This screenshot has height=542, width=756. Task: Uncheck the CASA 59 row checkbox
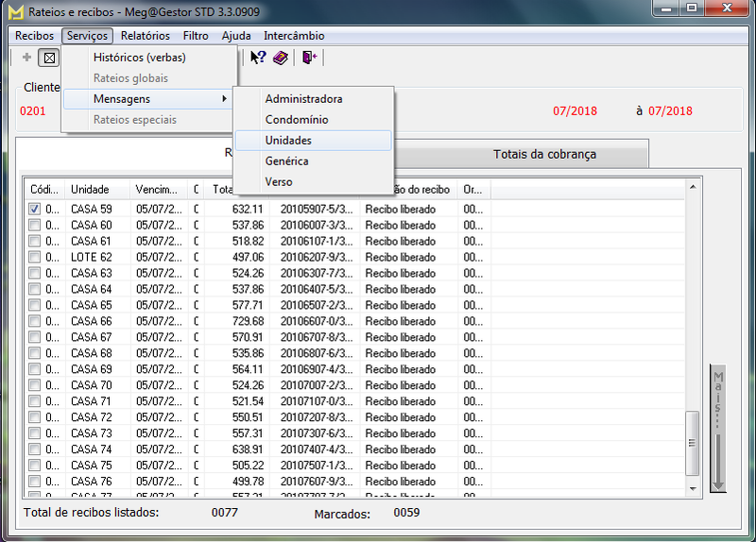click(35, 209)
